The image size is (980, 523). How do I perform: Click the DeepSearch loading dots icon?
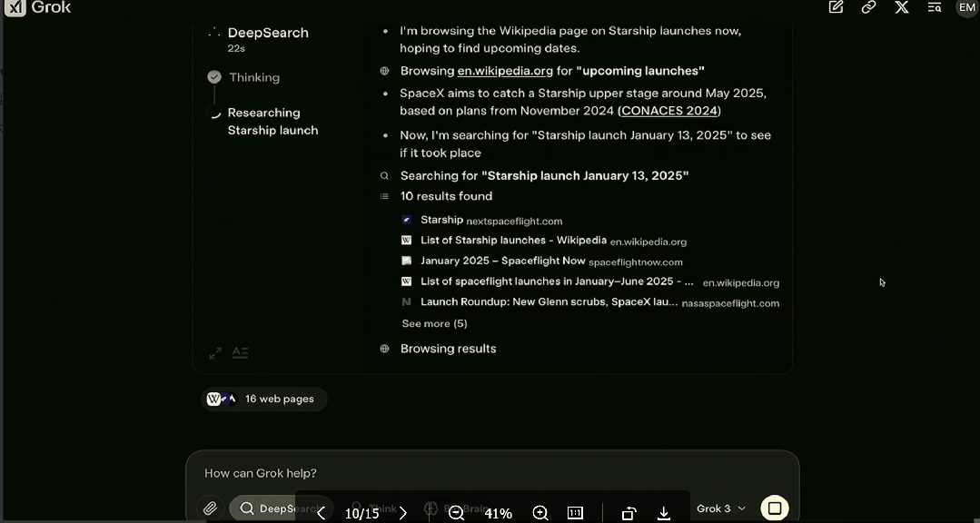[x=214, y=33]
